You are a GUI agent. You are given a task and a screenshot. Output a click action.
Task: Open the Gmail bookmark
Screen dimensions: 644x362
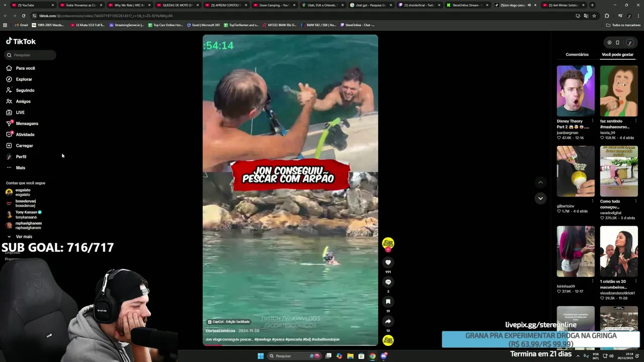21,25
